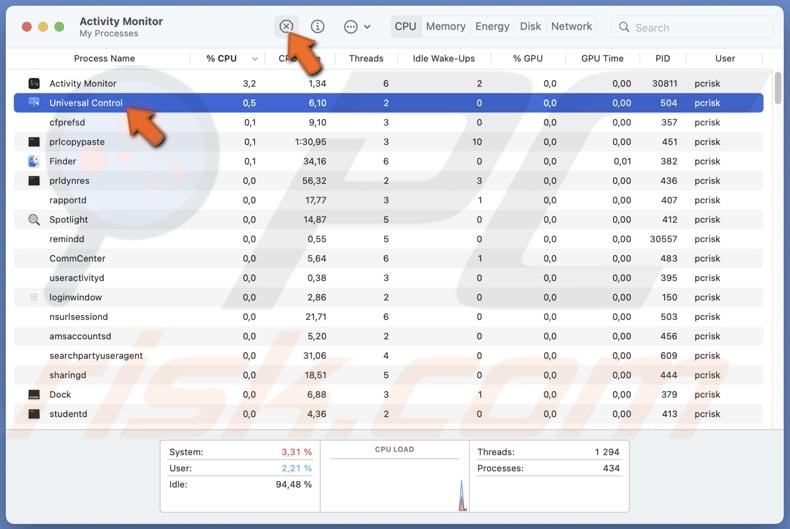Switch to the Energy tab
The width and height of the screenshot is (790, 529).
[x=492, y=26]
